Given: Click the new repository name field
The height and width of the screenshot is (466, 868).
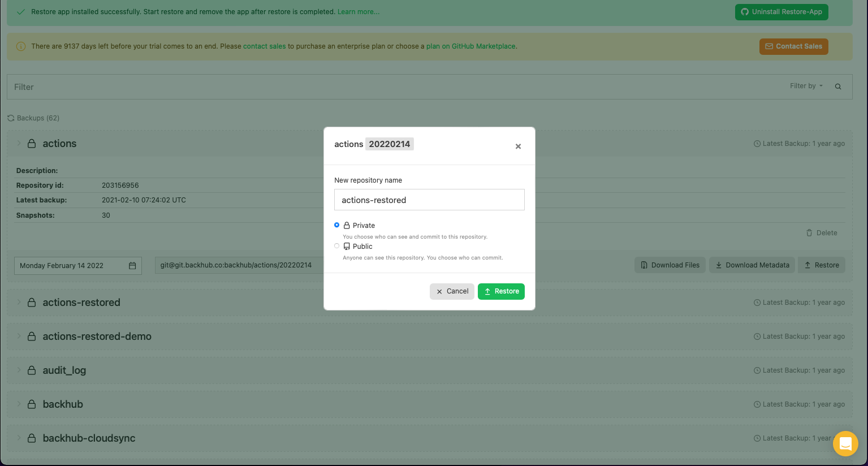Looking at the screenshot, I should point(429,200).
